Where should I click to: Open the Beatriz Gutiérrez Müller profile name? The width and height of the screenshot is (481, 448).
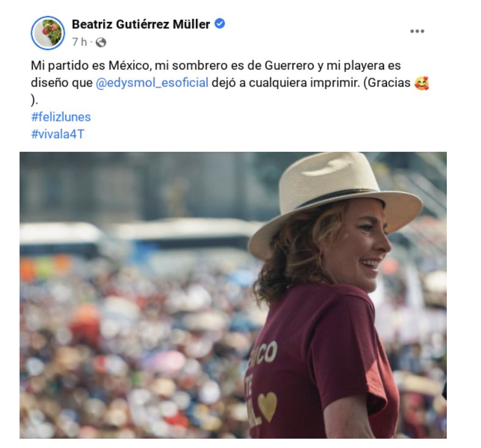[141, 24]
